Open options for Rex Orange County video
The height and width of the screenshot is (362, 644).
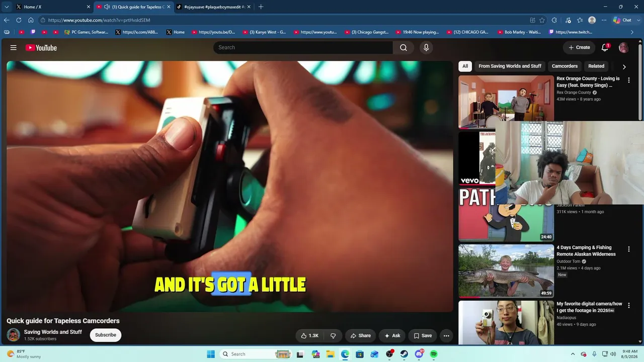coord(628,80)
